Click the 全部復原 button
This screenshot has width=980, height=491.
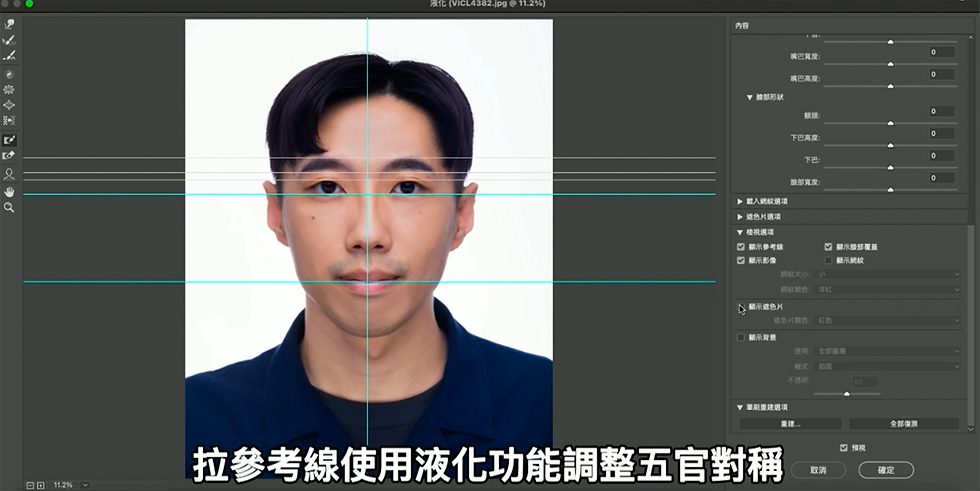tap(904, 424)
